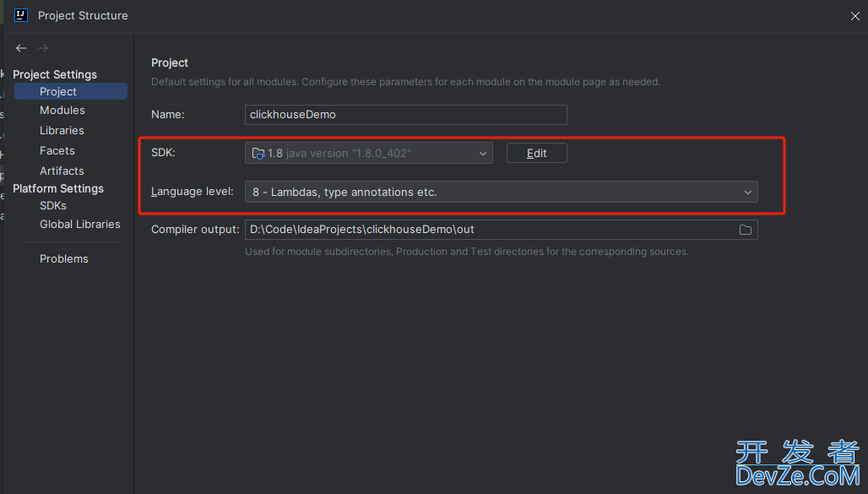Open the SDK dropdown showing 1.8
This screenshot has height=494, width=868.
point(369,154)
